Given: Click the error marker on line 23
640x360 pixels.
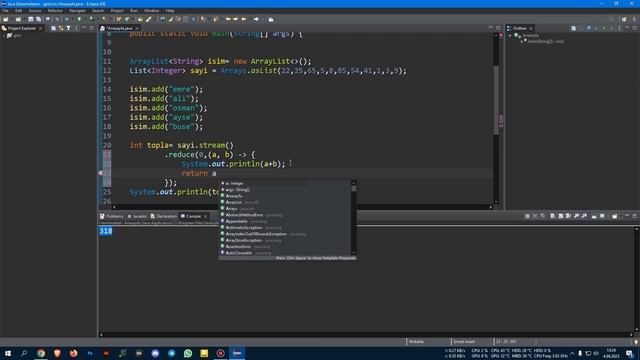Looking at the screenshot, I should click(x=101, y=173).
